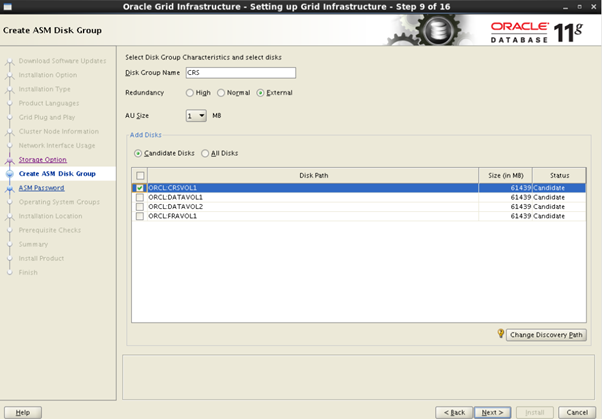This screenshot has width=602, height=419.
Task: Select Normal redundancy option
Action: coord(221,93)
